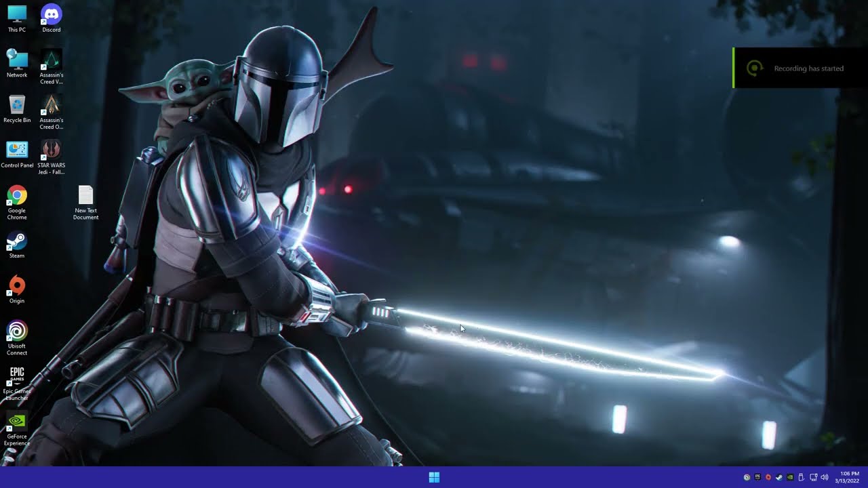Select the Assassin's Creed Valhalla shortcut

point(52,67)
